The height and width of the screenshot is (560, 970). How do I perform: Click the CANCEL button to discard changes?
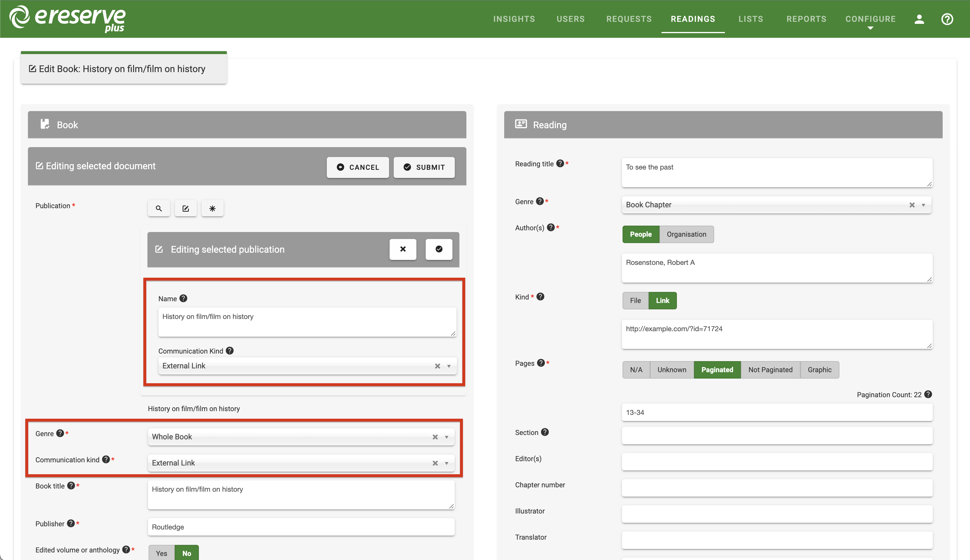[358, 167]
